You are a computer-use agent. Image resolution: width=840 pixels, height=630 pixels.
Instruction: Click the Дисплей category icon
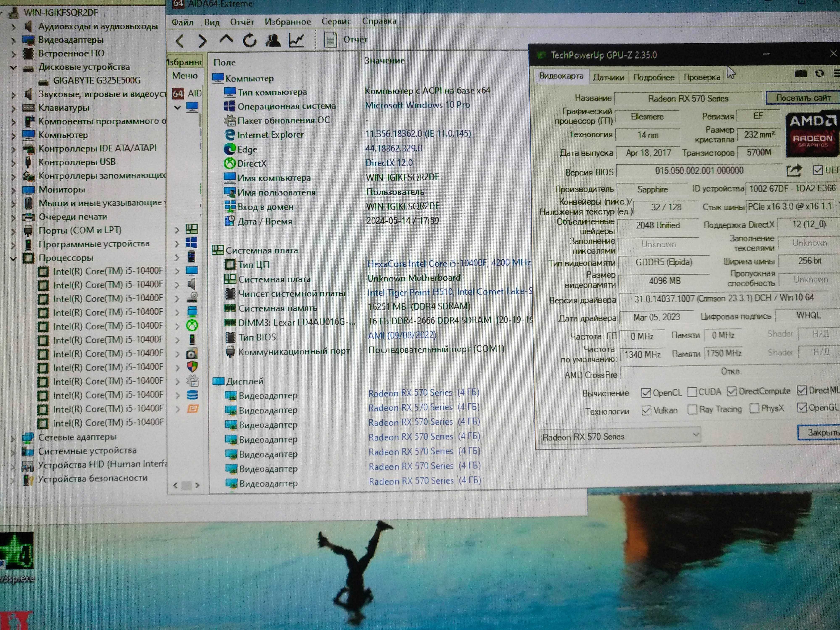tap(218, 381)
